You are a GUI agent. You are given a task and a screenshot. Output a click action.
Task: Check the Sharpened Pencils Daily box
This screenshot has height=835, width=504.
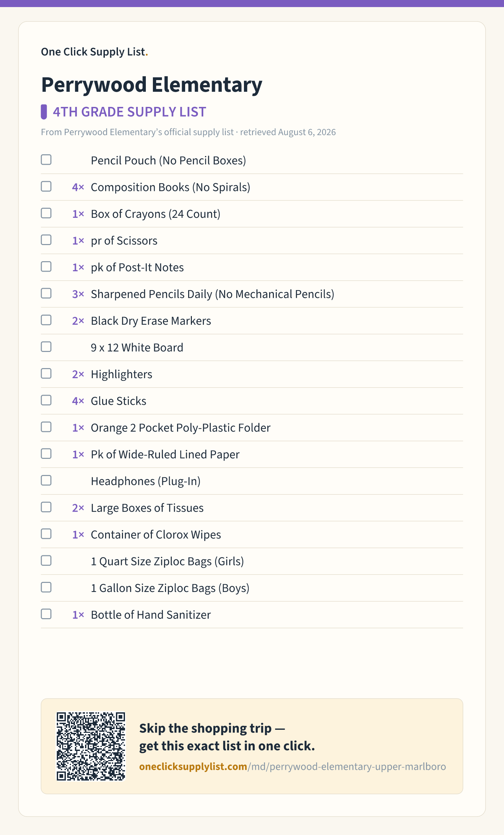pos(46,293)
